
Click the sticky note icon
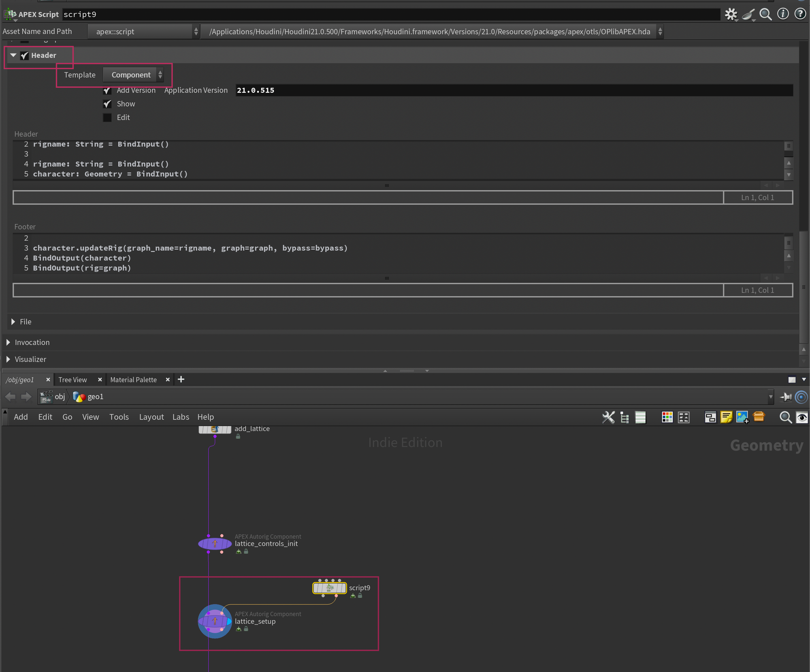click(x=726, y=417)
